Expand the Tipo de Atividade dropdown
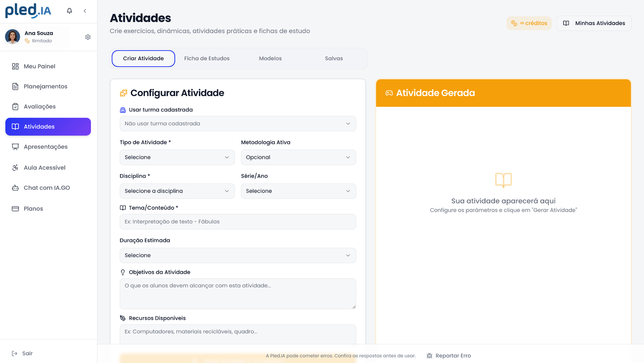 (177, 157)
